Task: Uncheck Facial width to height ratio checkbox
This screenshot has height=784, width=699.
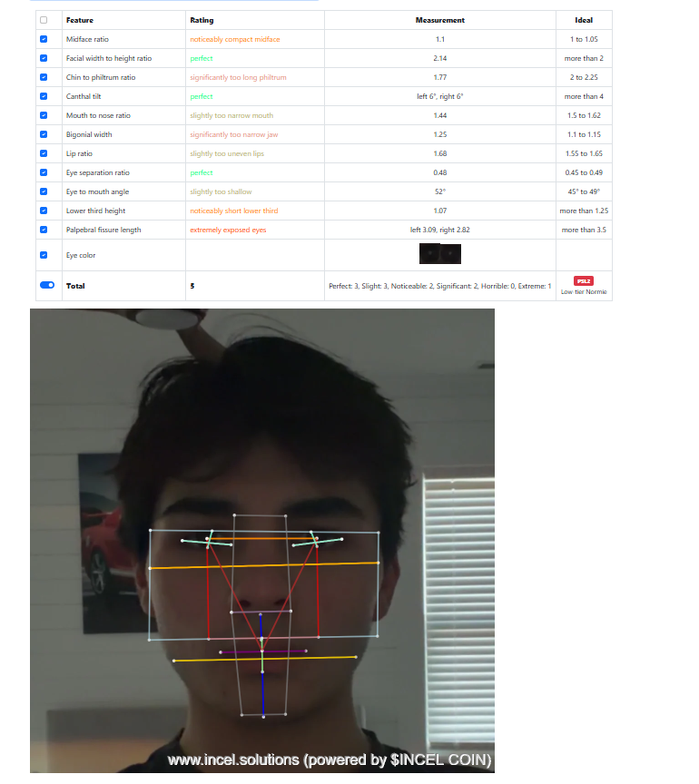Action: click(x=44, y=58)
